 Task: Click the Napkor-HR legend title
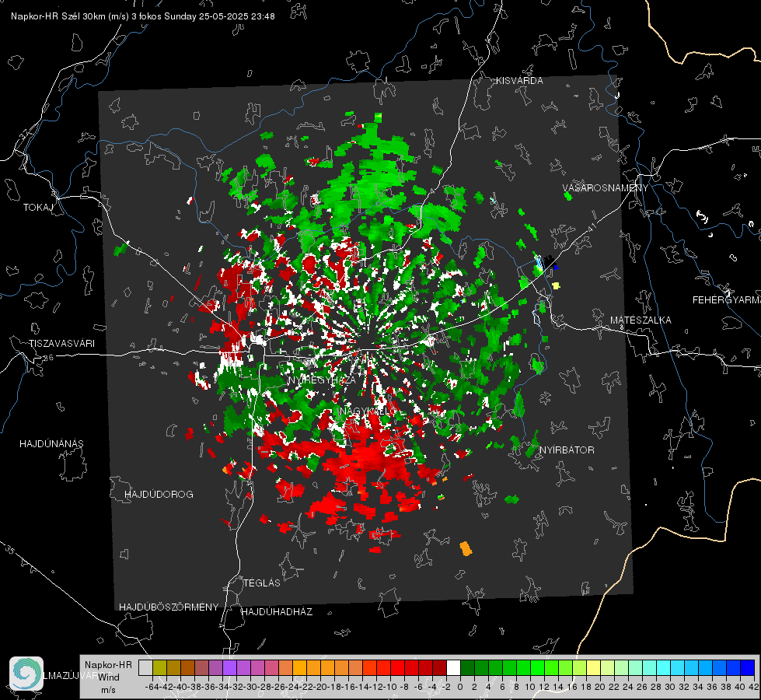click(x=108, y=665)
